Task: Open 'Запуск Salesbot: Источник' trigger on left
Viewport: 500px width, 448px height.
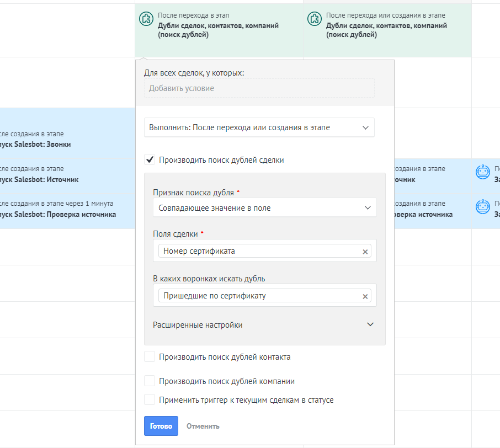Action: click(39, 179)
